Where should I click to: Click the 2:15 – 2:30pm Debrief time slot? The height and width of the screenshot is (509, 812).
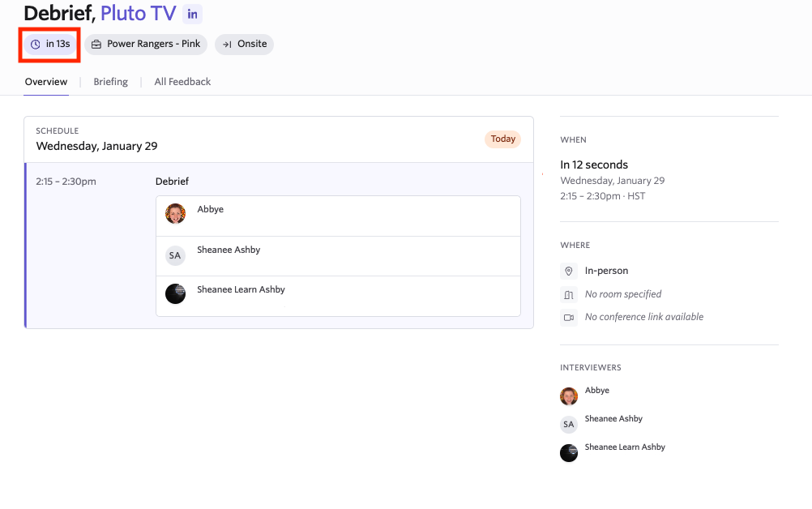coord(66,182)
